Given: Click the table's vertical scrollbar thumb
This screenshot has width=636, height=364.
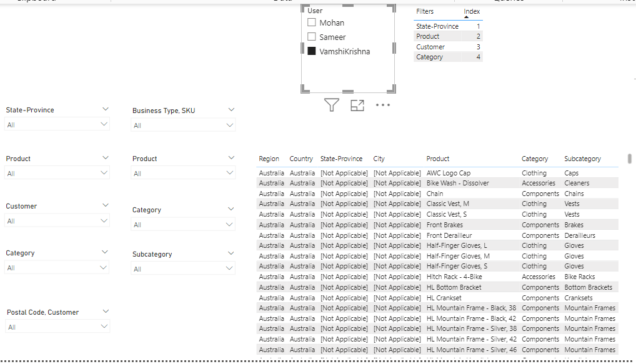Looking at the screenshot, I should 630,159.
